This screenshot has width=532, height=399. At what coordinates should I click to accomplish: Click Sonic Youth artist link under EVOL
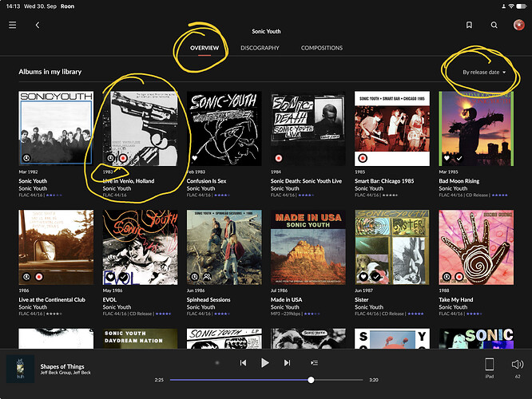(117, 307)
